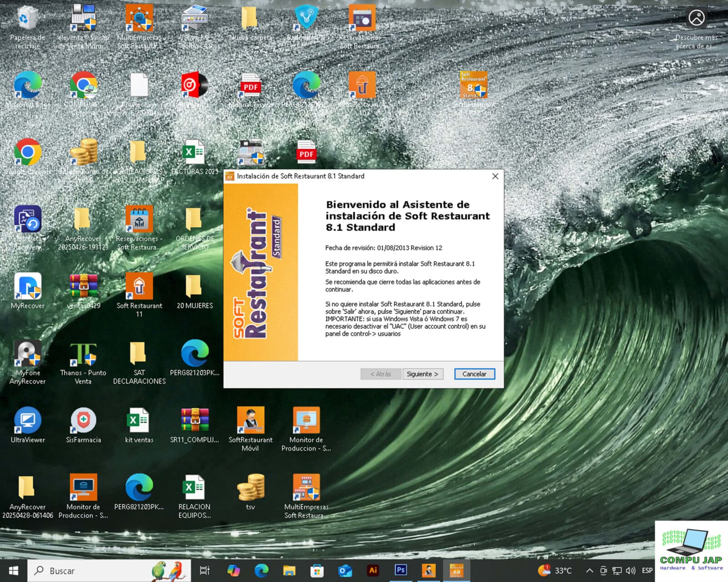Select the red vinyl record shortcut icon
728x582 pixels.
(195, 85)
